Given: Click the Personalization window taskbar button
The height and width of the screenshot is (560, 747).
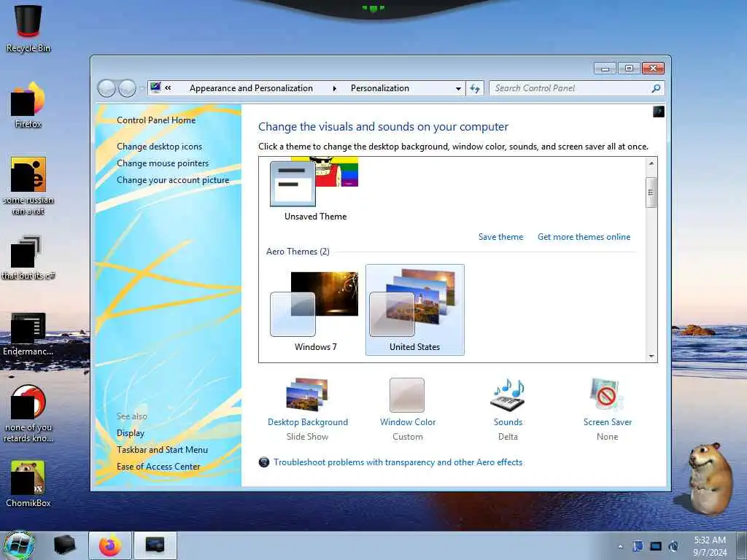Looking at the screenshot, I should tap(155, 545).
